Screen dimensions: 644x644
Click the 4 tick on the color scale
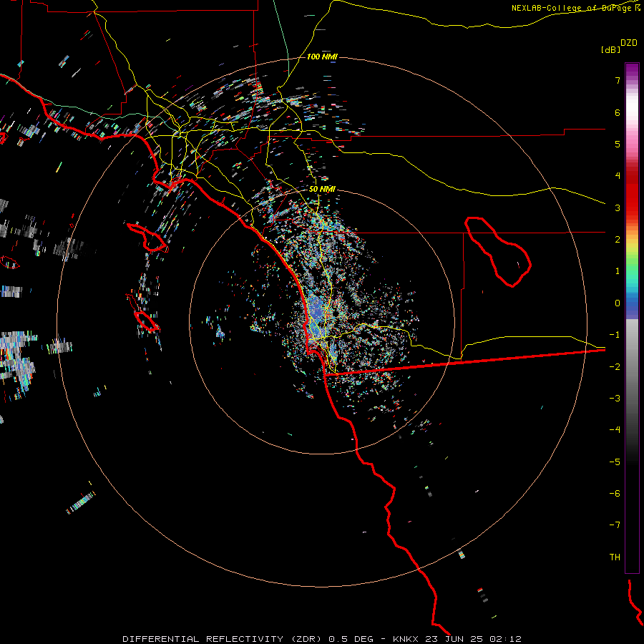point(618,176)
